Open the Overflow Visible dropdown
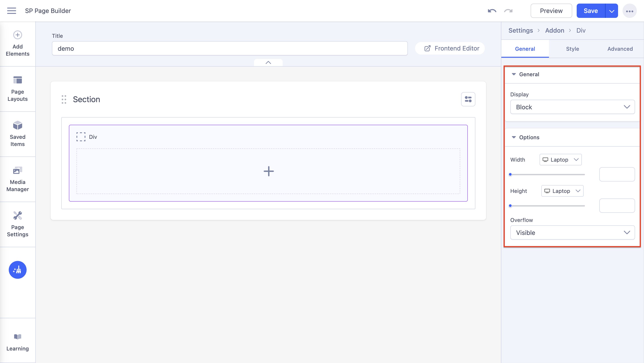644x363 pixels. point(572,233)
